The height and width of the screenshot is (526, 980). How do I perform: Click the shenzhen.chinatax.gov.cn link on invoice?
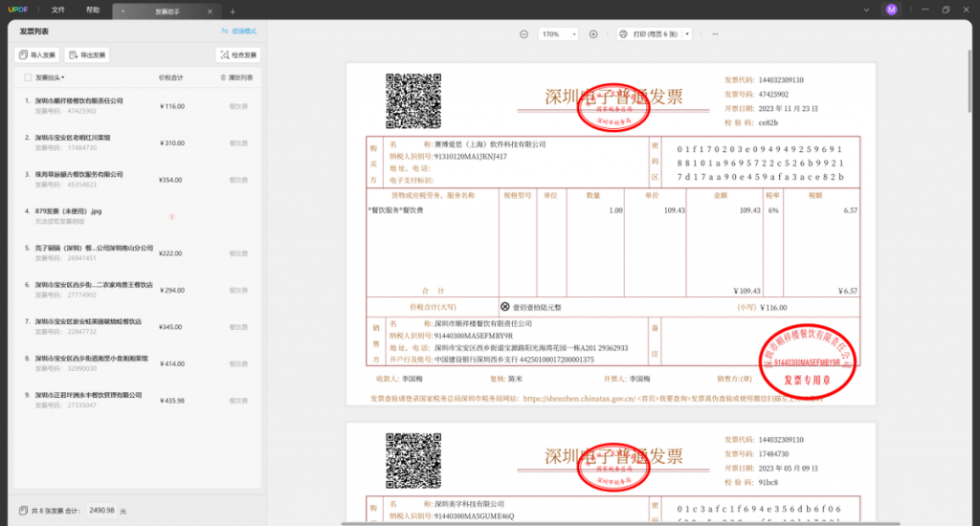(579, 399)
